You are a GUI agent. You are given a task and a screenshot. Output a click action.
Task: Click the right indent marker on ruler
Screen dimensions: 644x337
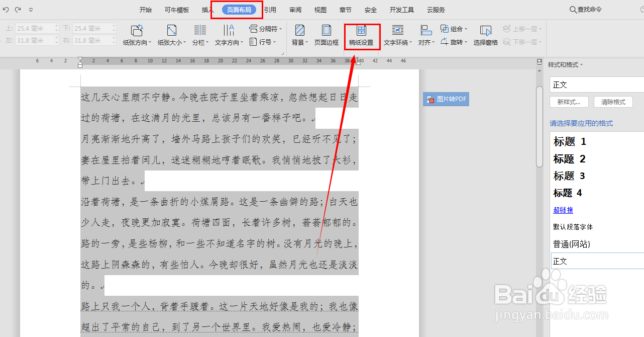coord(358,62)
